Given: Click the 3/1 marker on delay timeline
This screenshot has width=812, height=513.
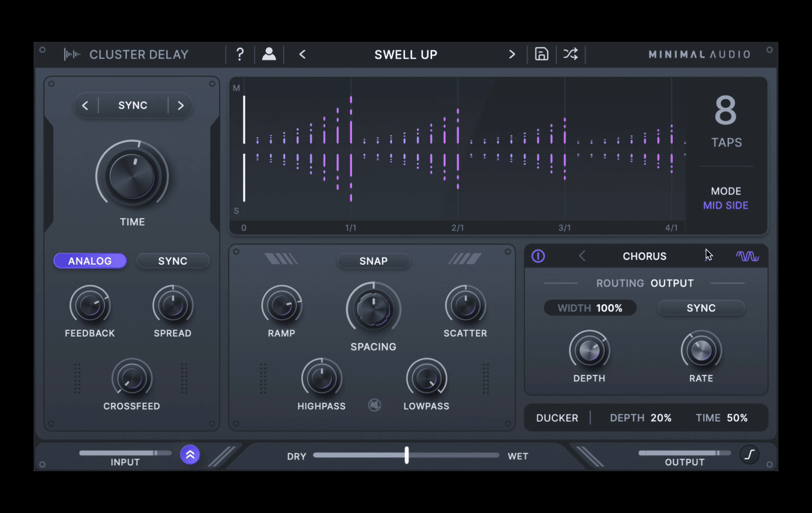Looking at the screenshot, I should pos(564,228).
